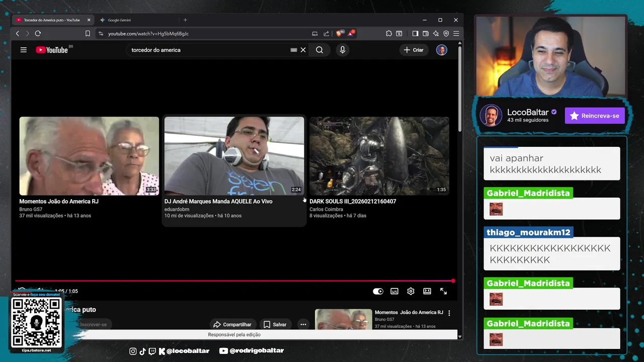Viewport: 644px width, 362px height.
Task: Open the Momentos João do America RJ thumbnail
Action: pos(89,156)
